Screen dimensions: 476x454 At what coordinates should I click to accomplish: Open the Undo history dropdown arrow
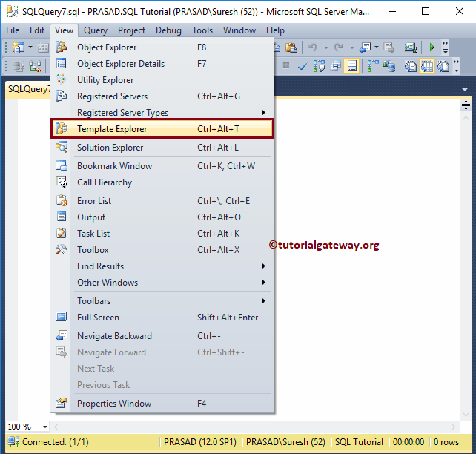(326, 47)
